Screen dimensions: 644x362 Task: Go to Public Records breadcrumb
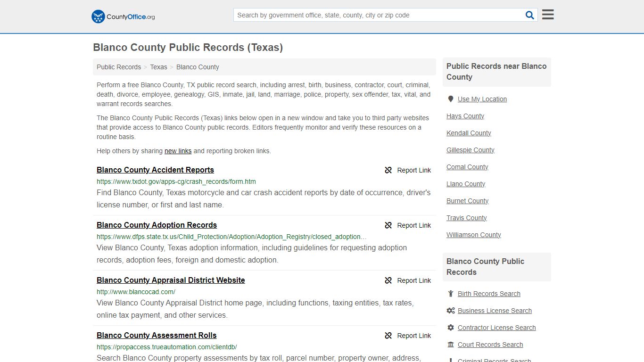(119, 67)
